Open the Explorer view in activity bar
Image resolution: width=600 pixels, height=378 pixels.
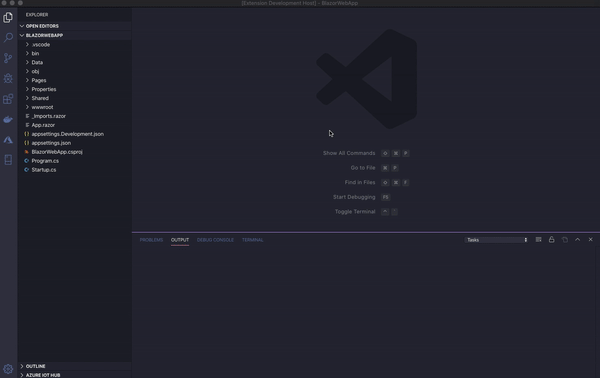pyautogui.click(x=8, y=17)
